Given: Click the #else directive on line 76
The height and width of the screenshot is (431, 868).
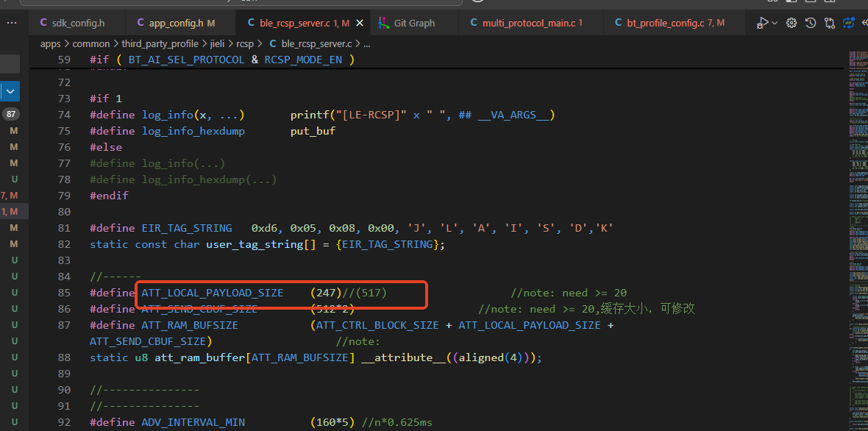Looking at the screenshot, I should point(106,147).
